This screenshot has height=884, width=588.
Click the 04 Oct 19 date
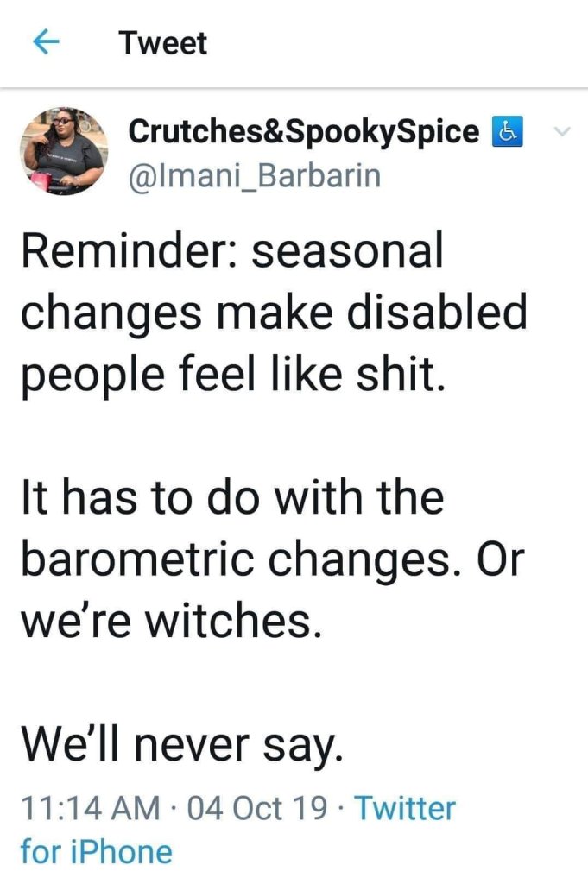click(256, 809)
